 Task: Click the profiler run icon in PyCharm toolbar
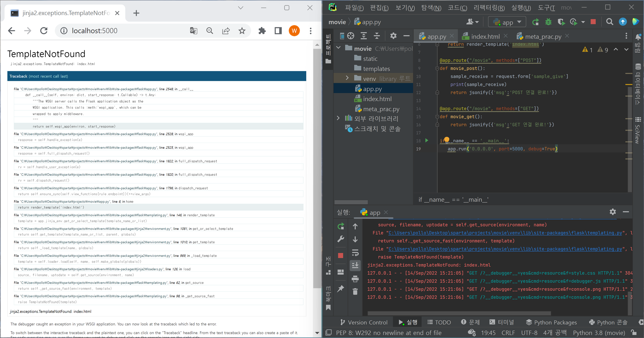click(573, 22)
